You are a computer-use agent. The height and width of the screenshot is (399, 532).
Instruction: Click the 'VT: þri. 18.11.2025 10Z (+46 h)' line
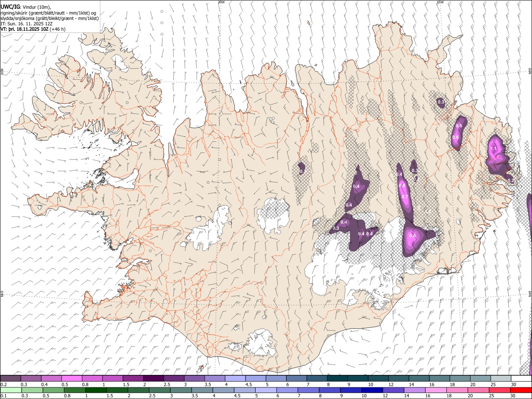pyautogui.click(x=33, y=29)
